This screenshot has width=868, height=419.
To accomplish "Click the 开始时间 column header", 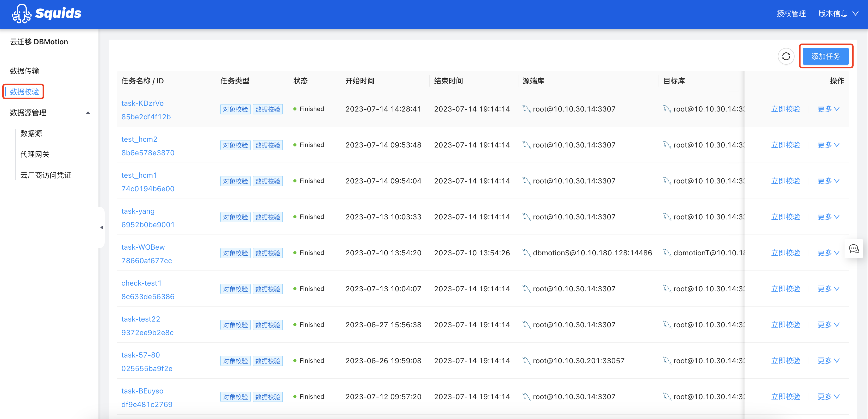I will click(x=360, y=81).
